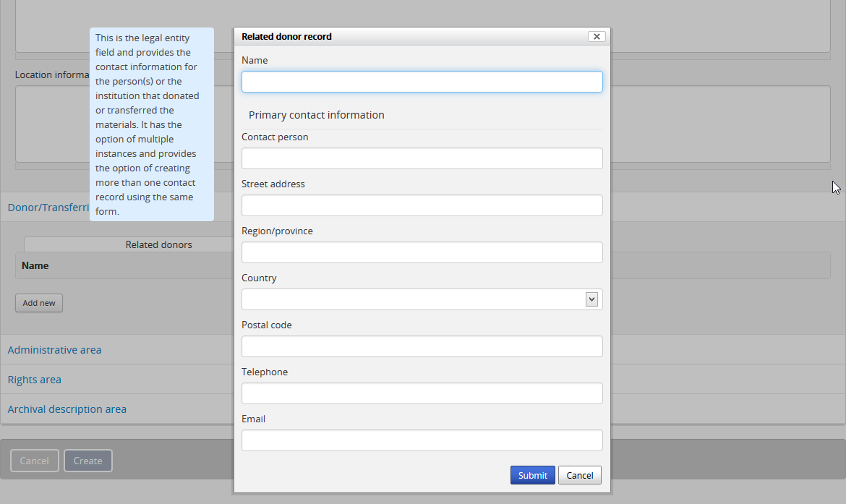846x504 pixels.
Task: Open the Archival description area section
Action: 67,409
